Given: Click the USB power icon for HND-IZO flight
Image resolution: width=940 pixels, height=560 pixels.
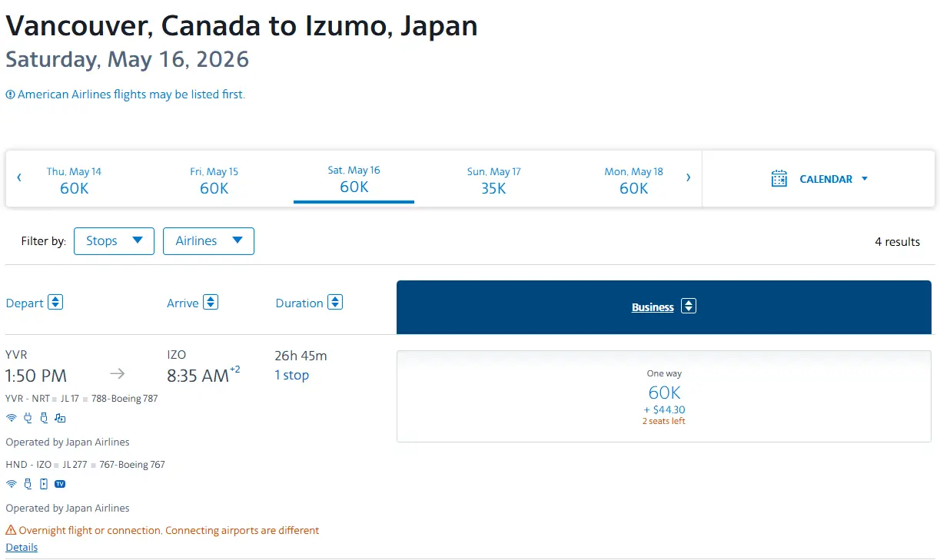Looking at the screenshot, I should [28, 484].
